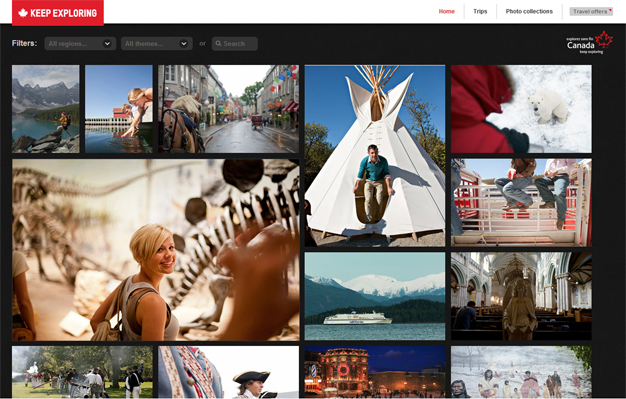The height and width of the screenshot is (399, 626).
Task: Click the Travel offers button
Action: (591, 11)
